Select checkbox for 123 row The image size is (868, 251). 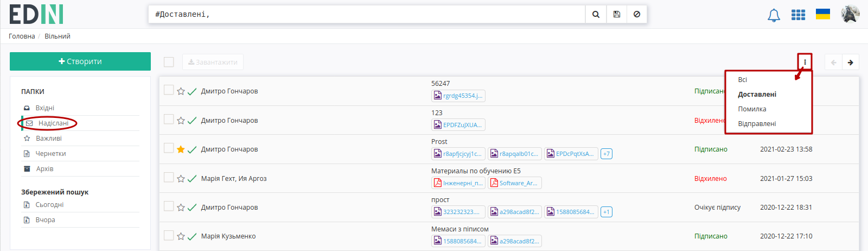pos(169,119)
